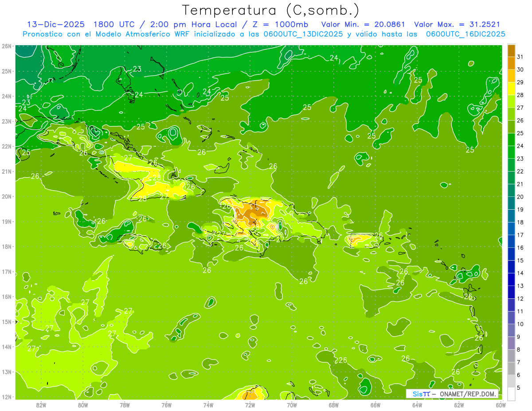This screenshot has width=532, height=411.
Task: Click the '68W' longitude axis label
Action: 333,405
